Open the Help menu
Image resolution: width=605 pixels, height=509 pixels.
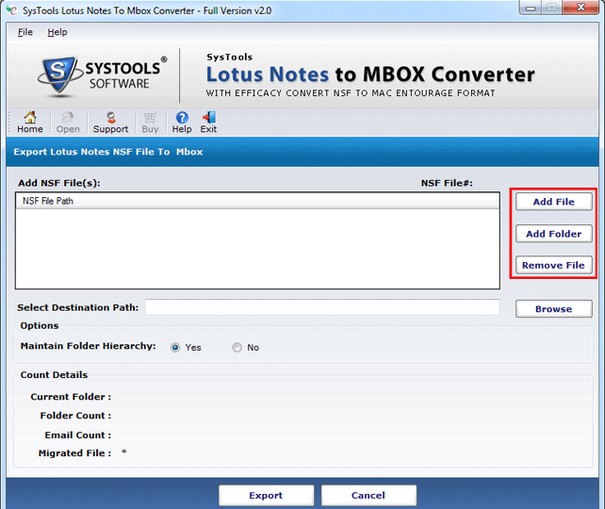(x=57, y=32)
